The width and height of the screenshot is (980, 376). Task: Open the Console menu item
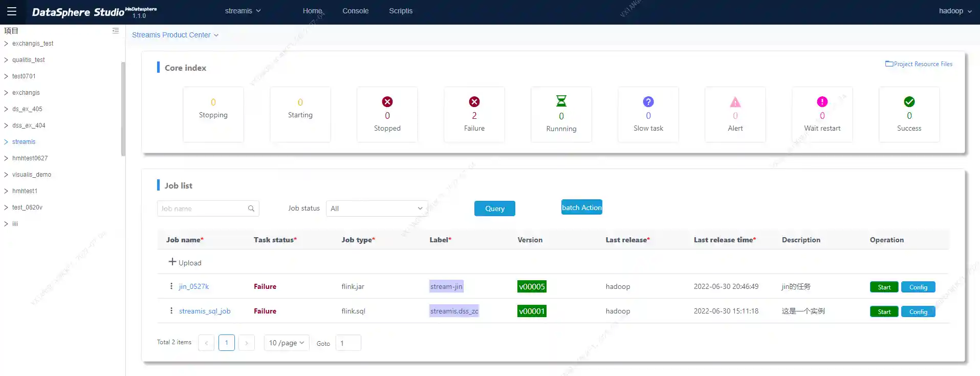click(x=355, y=11)
